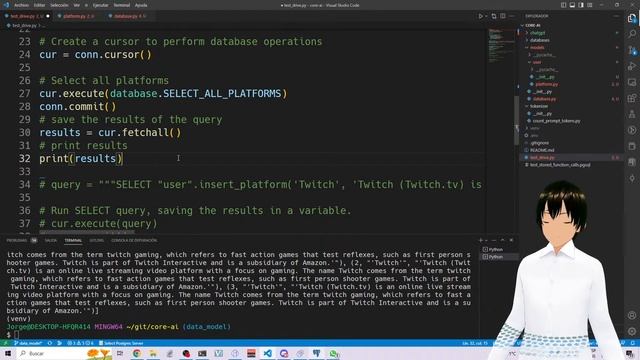Open count_prompt_tokens.py in explorer

[556, 121]
